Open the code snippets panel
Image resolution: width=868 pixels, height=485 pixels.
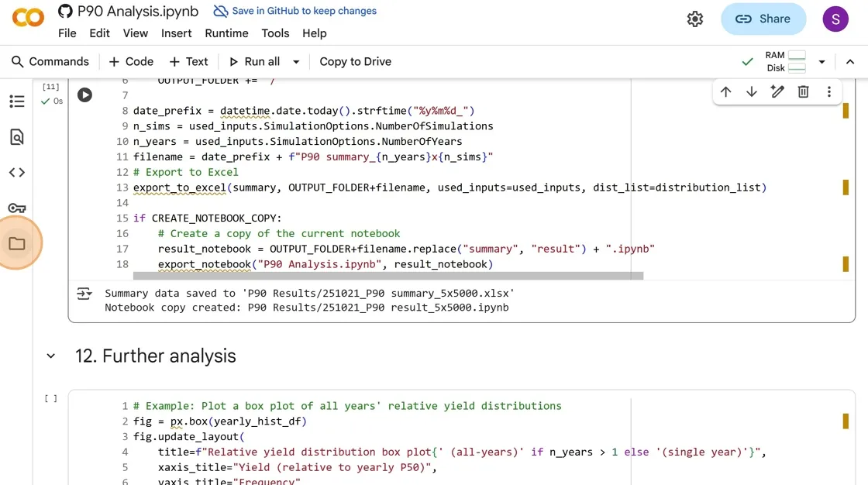[16, 172]
